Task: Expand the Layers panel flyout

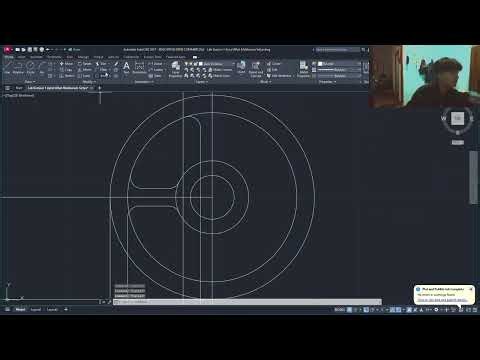Action: point(201,82)
